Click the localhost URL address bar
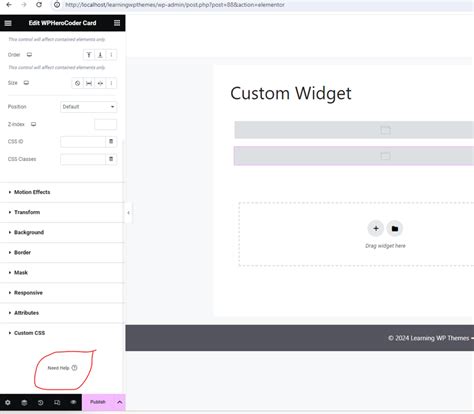This screenshot has width=474, height=414. (175, 5)
